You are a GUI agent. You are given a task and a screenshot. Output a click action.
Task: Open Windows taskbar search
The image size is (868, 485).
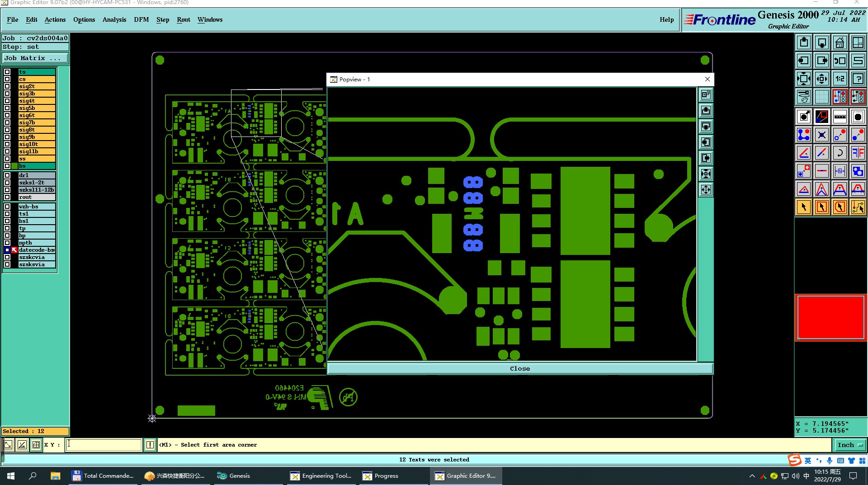tap(33, 476)
